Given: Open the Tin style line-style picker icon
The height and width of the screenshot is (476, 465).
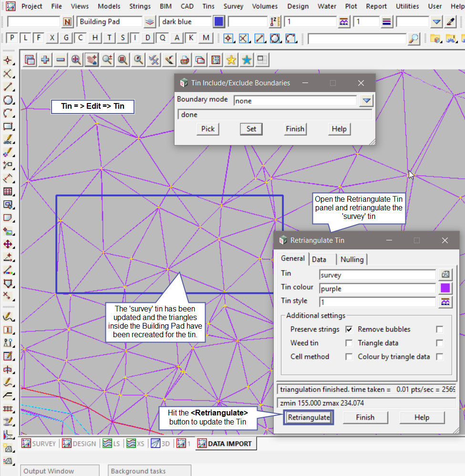Looking at the screenshot, I should [x=445, y=301].
